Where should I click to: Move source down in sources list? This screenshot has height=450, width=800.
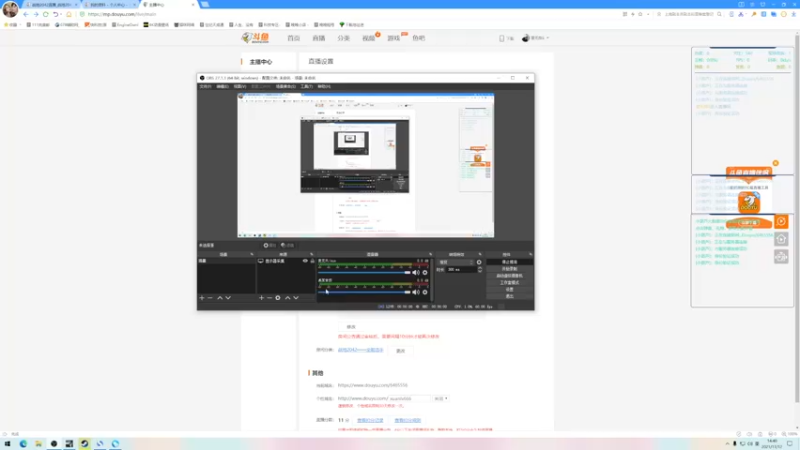pos(296,297)
